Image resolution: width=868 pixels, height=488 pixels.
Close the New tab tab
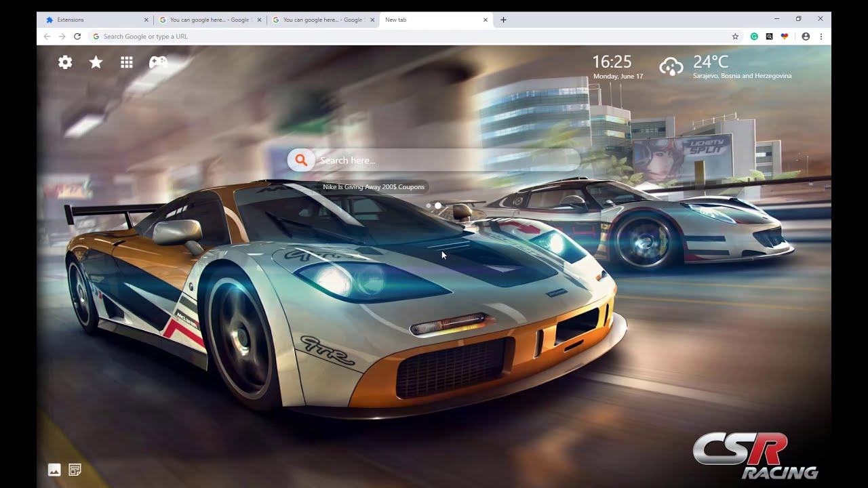click(485, 20)
